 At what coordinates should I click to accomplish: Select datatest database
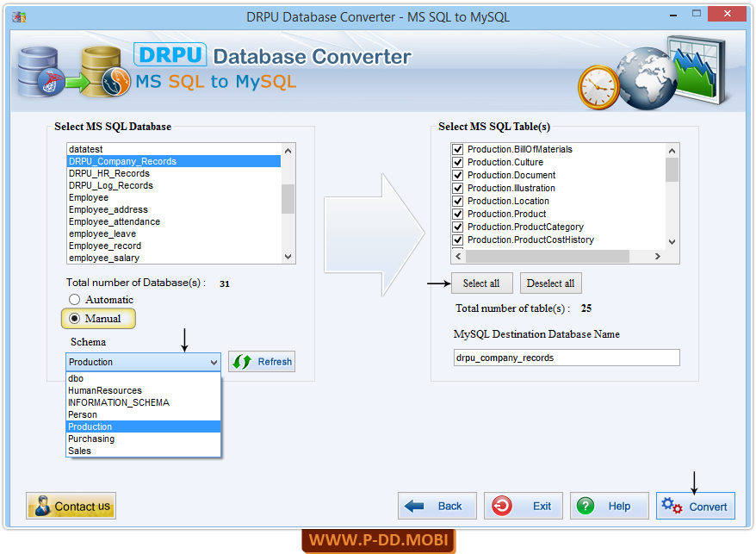pyautogui.click(x=174, y=149)
